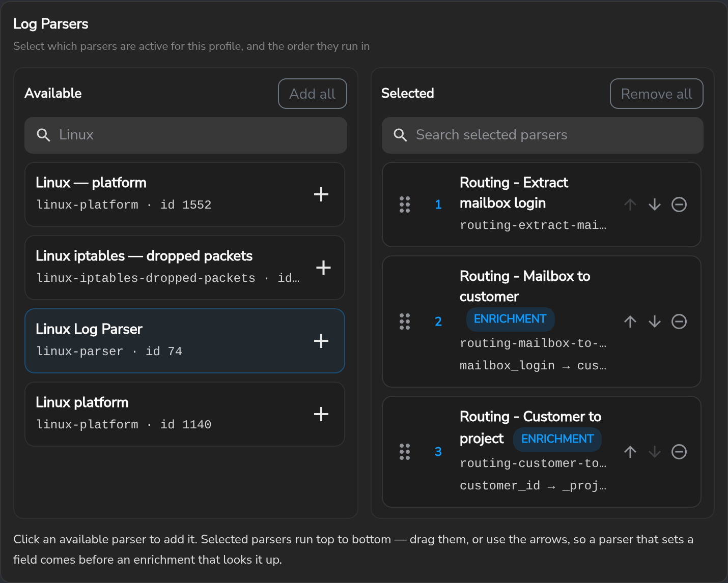The height and width of the screenshot is (583, 728).
Task: Click the Routing - Extract mailbox login title
Action: [514, 193]
